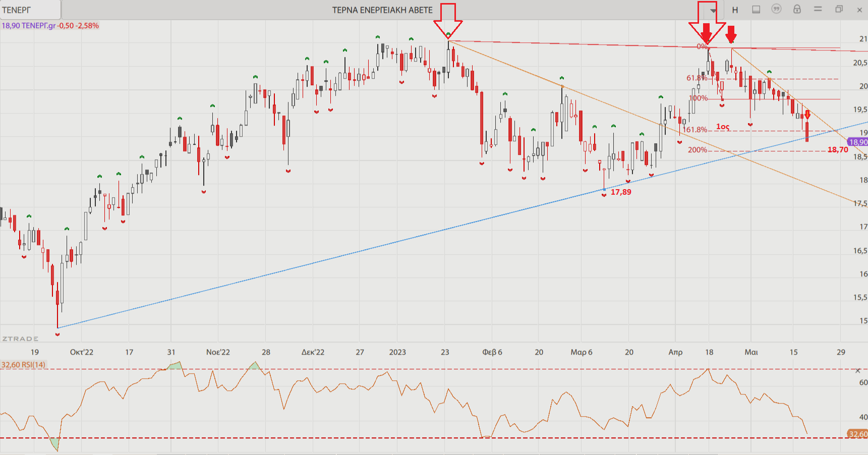The image size is (868, 455).
Task: Click the 200% Fibonacci level label
Action: click(697, 150)
